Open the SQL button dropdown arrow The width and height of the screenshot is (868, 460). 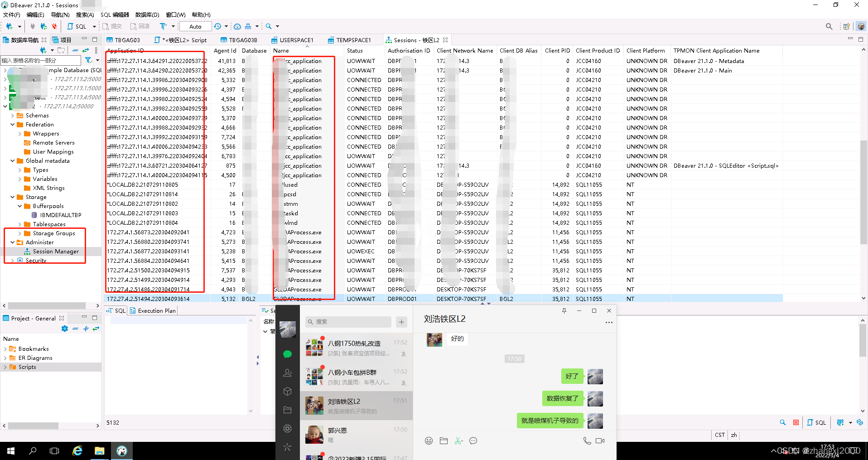94,26
